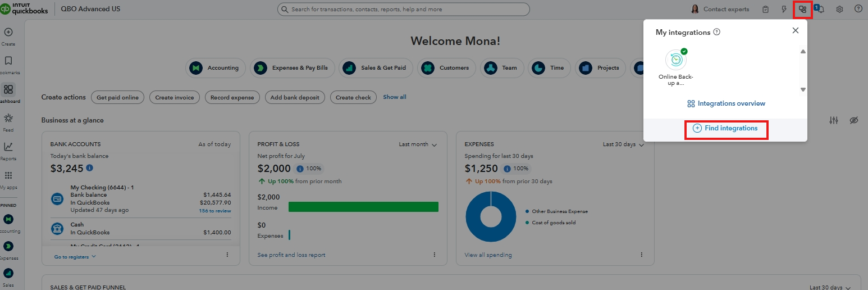Click the search transactions input field
The image size is (868, 290).
[x=403, y=10]
